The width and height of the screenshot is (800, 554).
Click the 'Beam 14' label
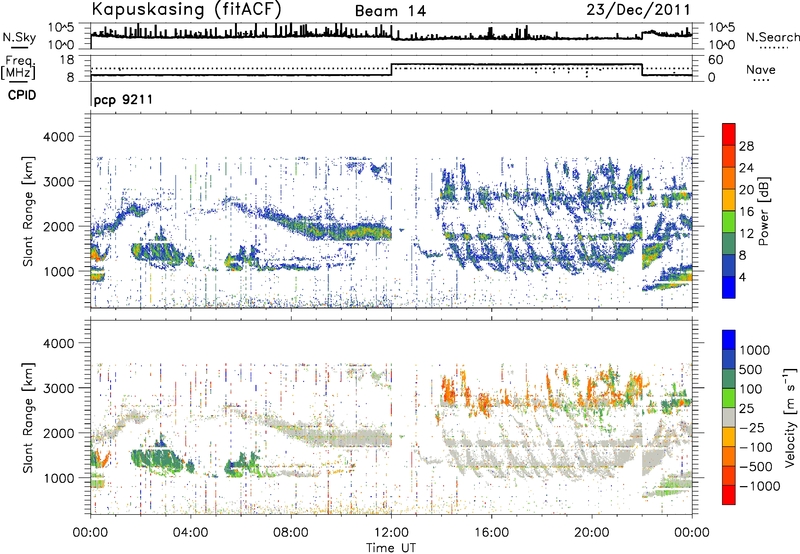390,11
